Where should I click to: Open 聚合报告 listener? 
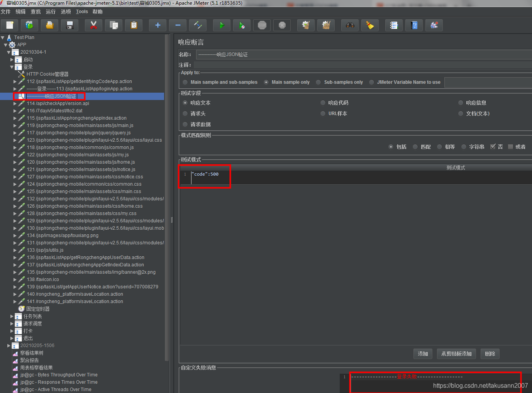[29, 360]
